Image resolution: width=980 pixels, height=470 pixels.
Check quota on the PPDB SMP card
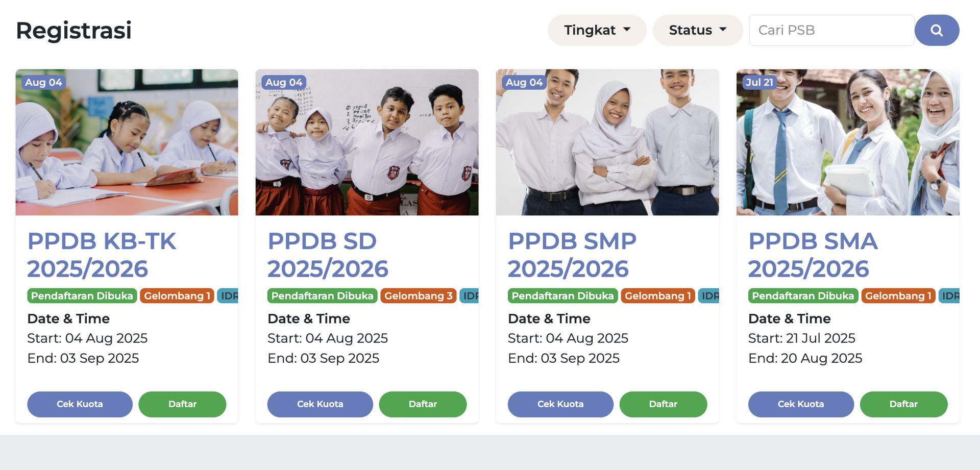560,404
